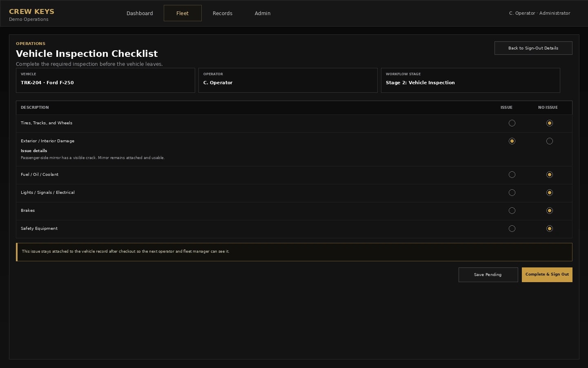Click the Fuel / Oil / Coolant label
The image size is (588, 368).
40,175
